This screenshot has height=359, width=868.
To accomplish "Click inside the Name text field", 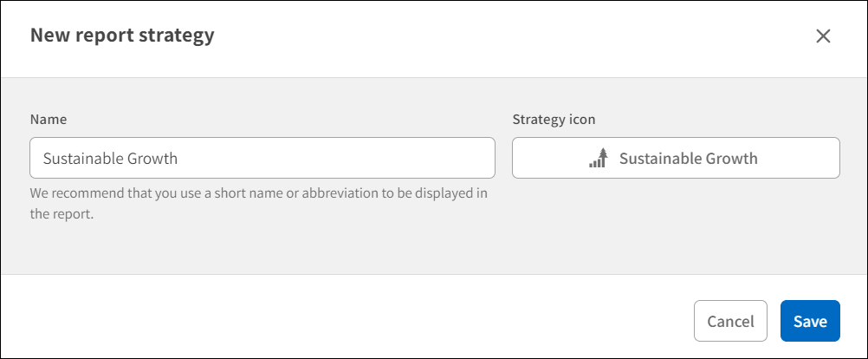I will [x=262, y=158].
